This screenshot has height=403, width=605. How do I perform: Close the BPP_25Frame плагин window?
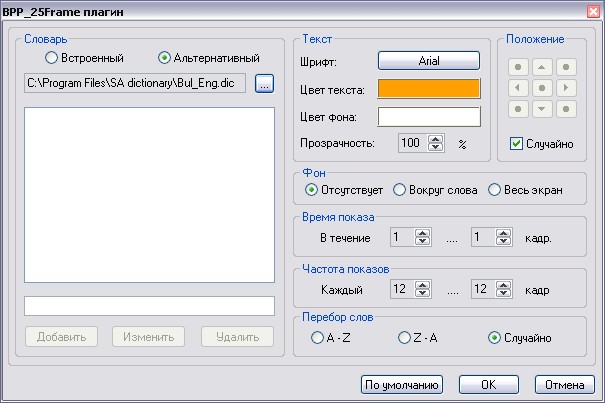tap(593, 12)
